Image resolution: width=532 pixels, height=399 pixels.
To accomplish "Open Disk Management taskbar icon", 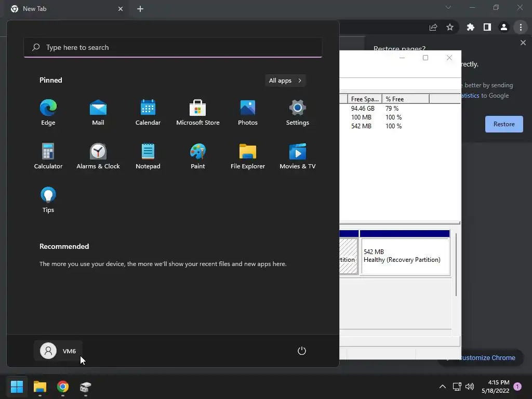I will pos(86,387).
